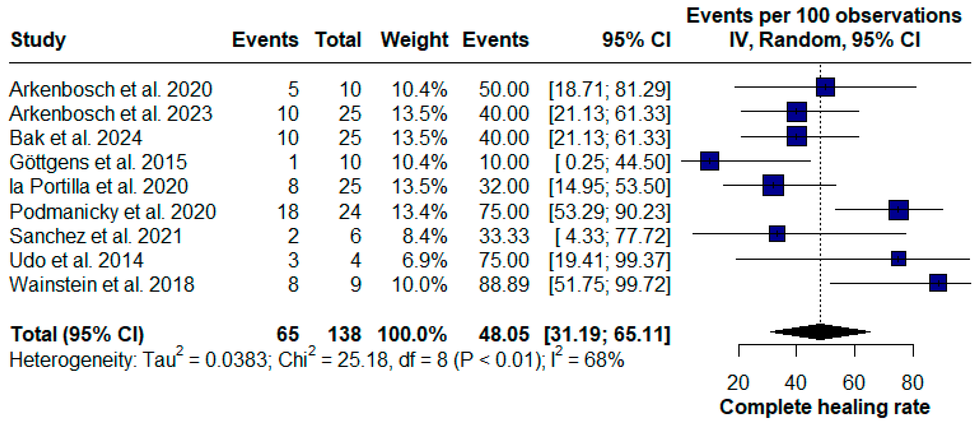Click the Total (95% CI) row label
The image size is (980, 423).
pos(77,334)
